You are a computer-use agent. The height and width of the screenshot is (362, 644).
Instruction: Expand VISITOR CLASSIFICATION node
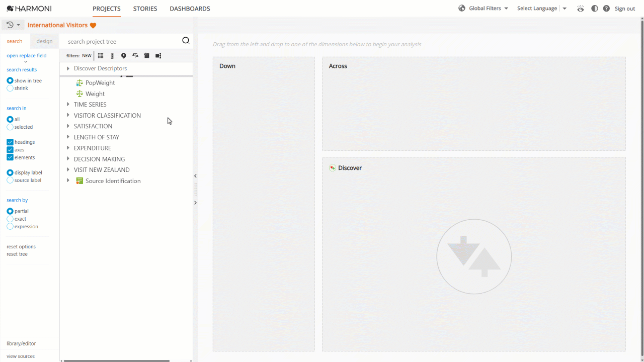pos(68,115)
